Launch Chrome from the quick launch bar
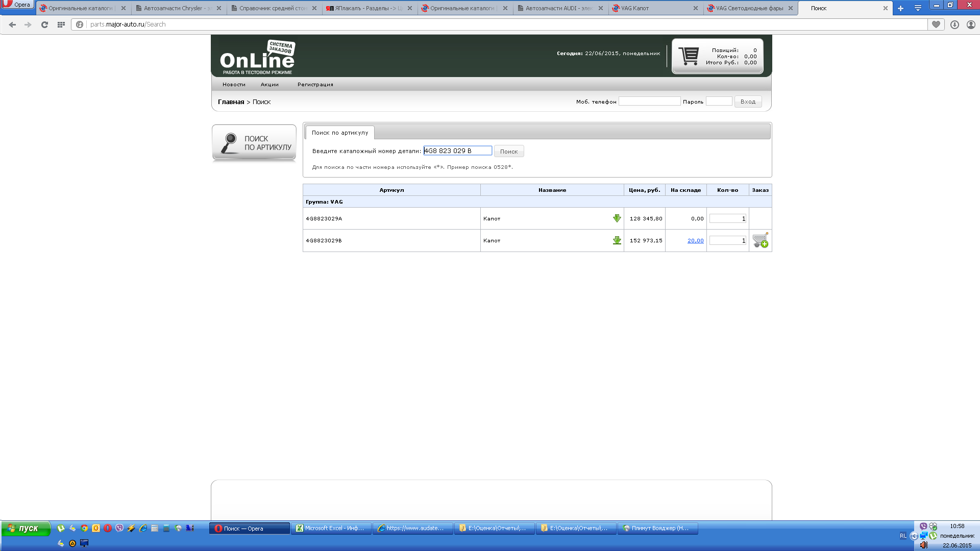The width and height of the screenshot is (980, 551). click(x=84, y=529)
